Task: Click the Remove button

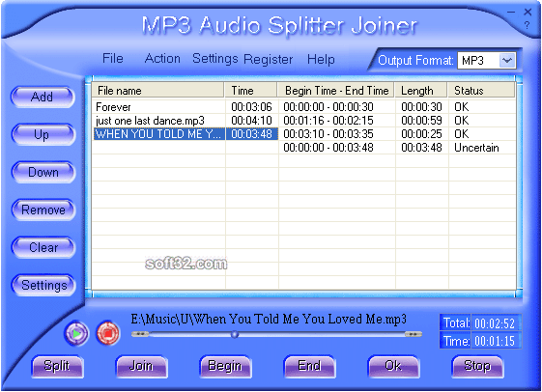Action: tap(43, 210)
